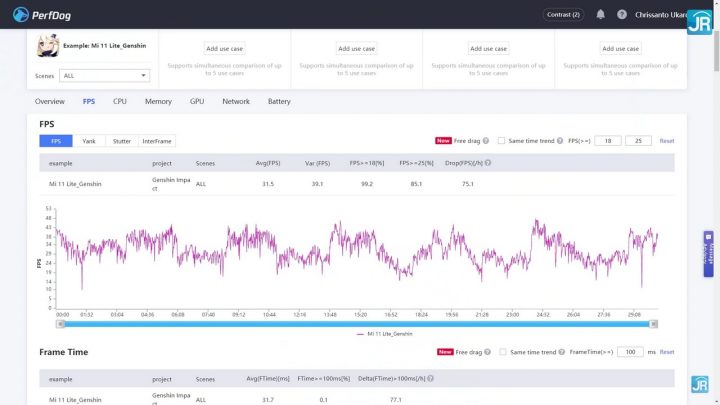Switch to the CPU tab

[120, 101]
